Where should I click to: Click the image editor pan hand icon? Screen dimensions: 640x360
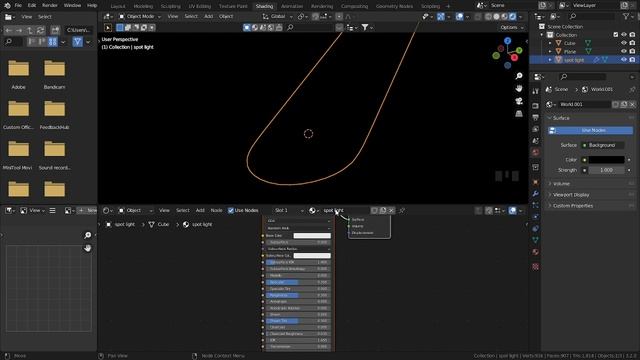click(x=87, y=248)
